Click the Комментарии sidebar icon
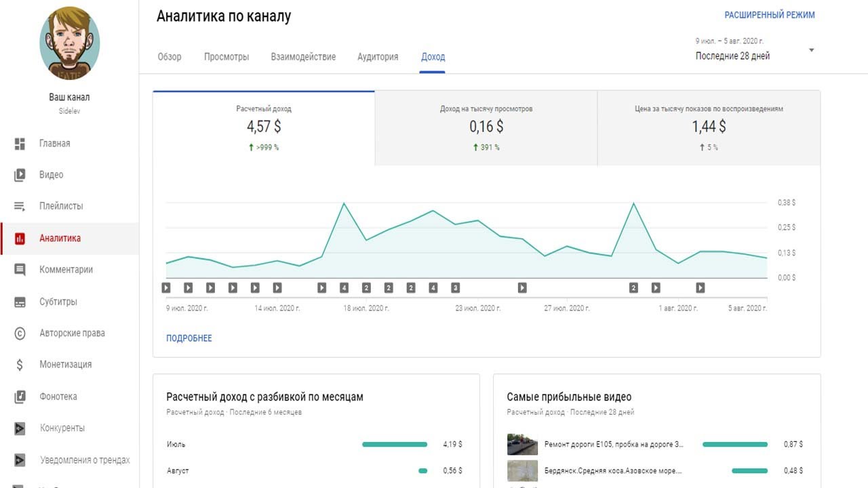Viewport: 868px width, 488px height. tap(20, 270)
